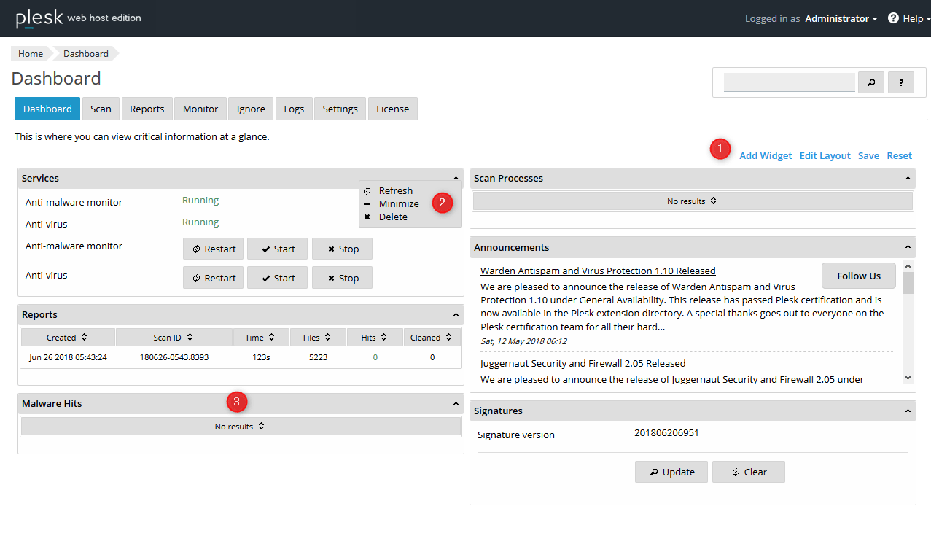The image size is (931, 560).
Task: Click the Clear signatures button
Action: [749, 472]
